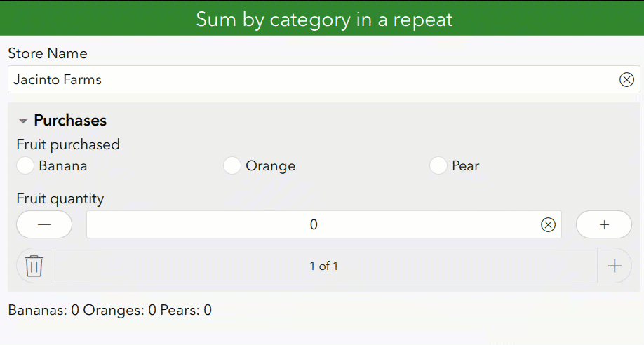Click the Store Name label
The width and height of the screenshot is (644, 345).
[x=47, y=53]
